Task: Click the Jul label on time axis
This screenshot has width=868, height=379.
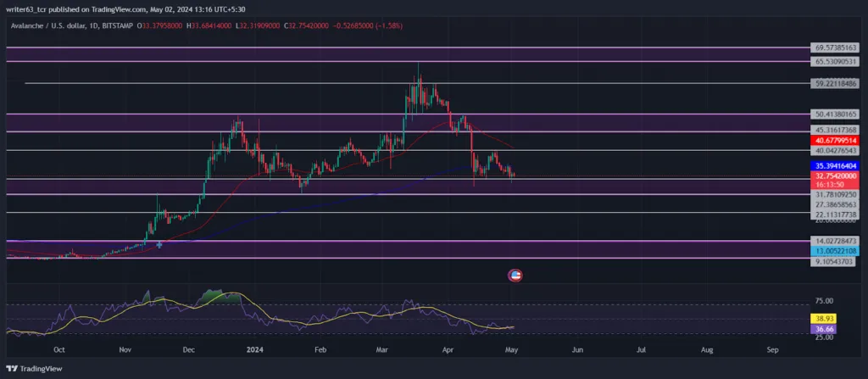Action: pyautogui.click(x=641, y=350)
